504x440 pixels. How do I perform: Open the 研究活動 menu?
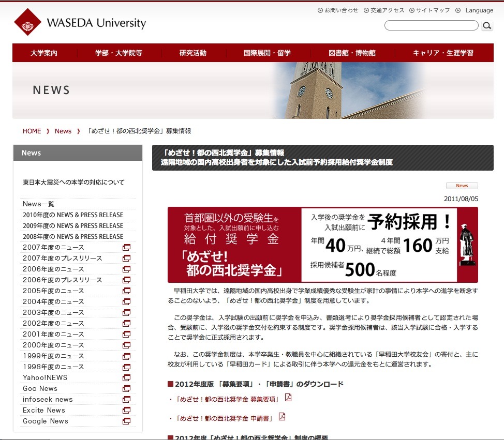[193, 53]
